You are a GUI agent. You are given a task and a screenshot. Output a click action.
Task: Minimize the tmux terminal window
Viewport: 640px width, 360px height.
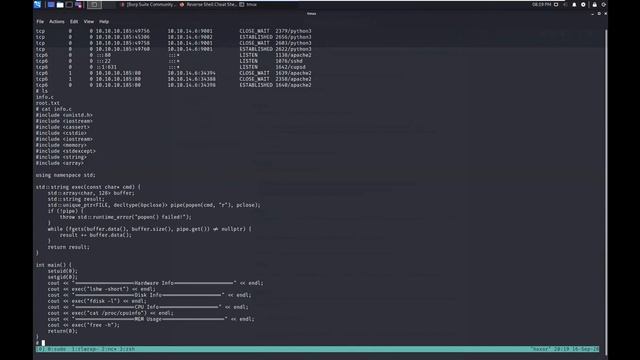(593, 14)
